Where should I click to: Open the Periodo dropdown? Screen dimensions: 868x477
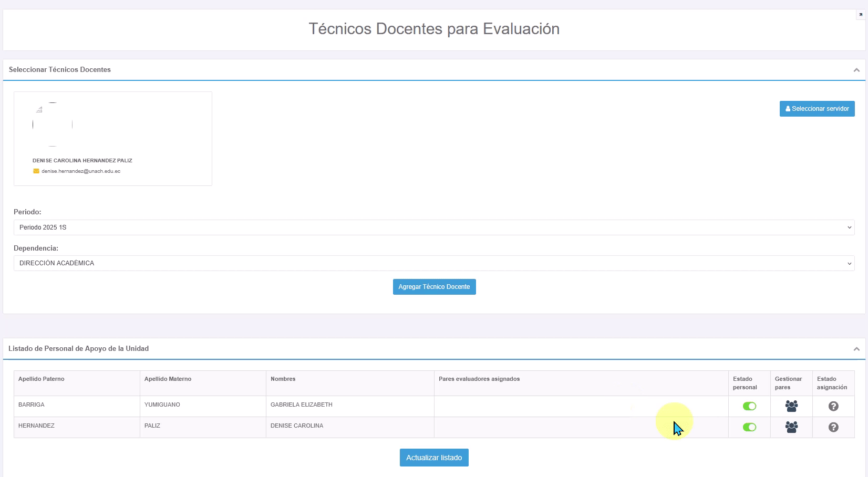coord(433,227)
